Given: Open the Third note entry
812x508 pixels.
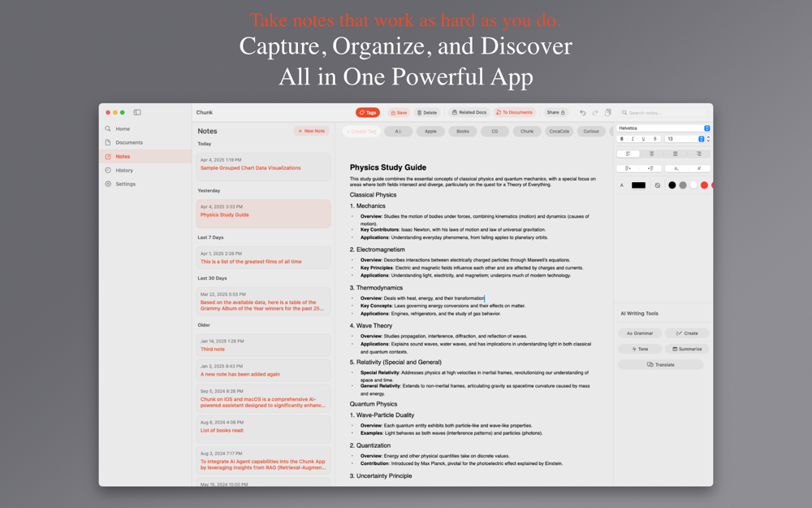Looking at the screenshot, I should (x=263, y=345).
